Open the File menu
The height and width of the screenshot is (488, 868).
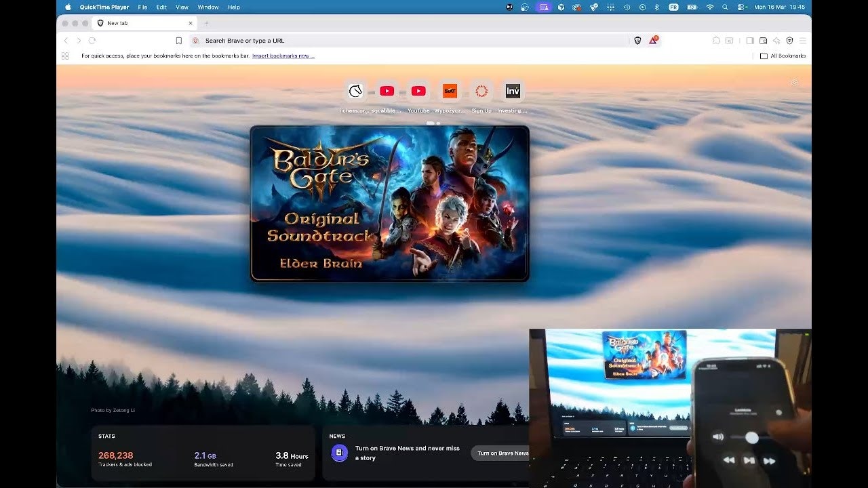(142, 7)
